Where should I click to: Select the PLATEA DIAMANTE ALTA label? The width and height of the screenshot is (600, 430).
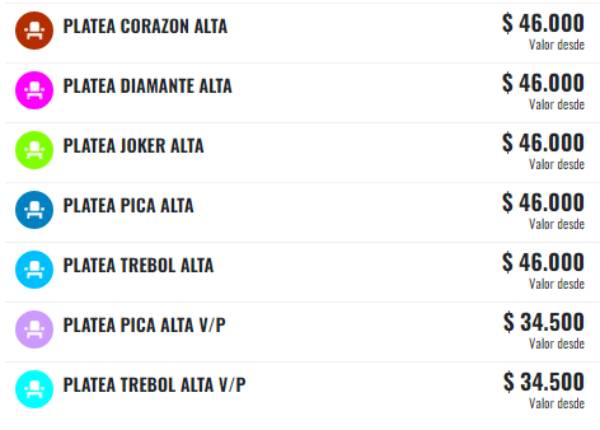point(147,87)
